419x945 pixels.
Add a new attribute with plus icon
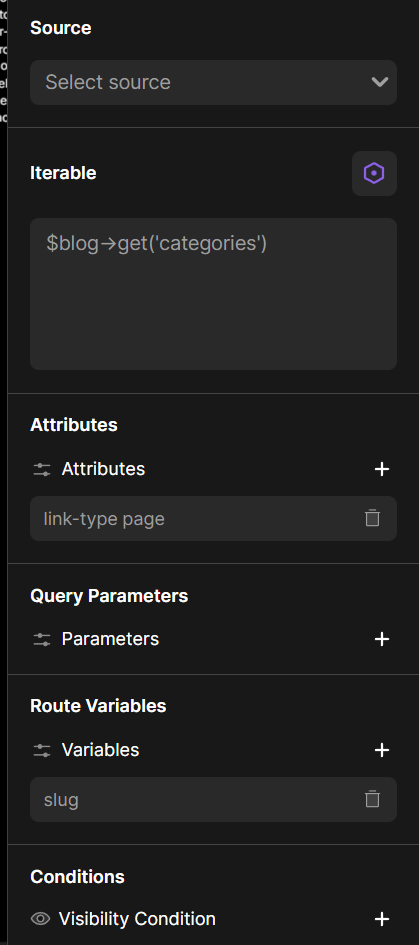tap(382, 469)
